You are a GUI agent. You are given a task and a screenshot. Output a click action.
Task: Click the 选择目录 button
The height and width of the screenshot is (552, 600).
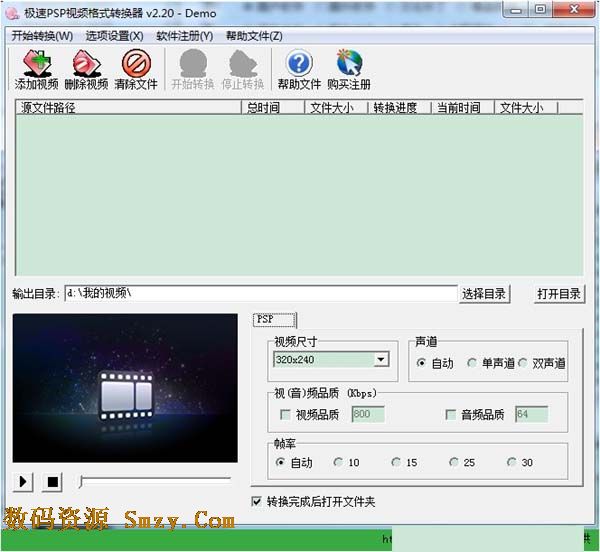click(x=484, y=294)
